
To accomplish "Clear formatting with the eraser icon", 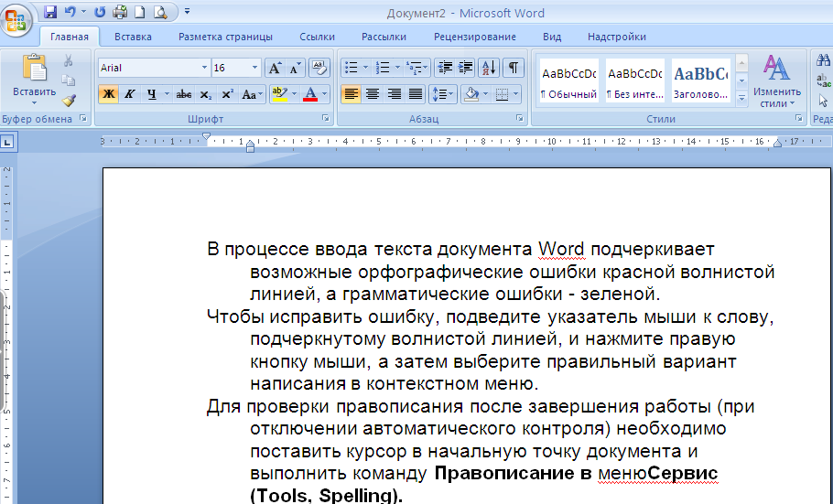I will (x=319, y=68).
